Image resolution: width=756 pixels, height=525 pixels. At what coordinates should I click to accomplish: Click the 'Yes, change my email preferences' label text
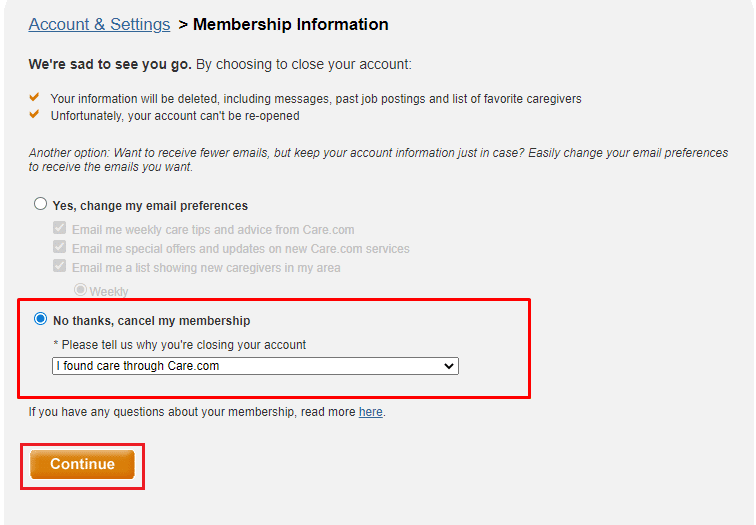tap(150, 206)
